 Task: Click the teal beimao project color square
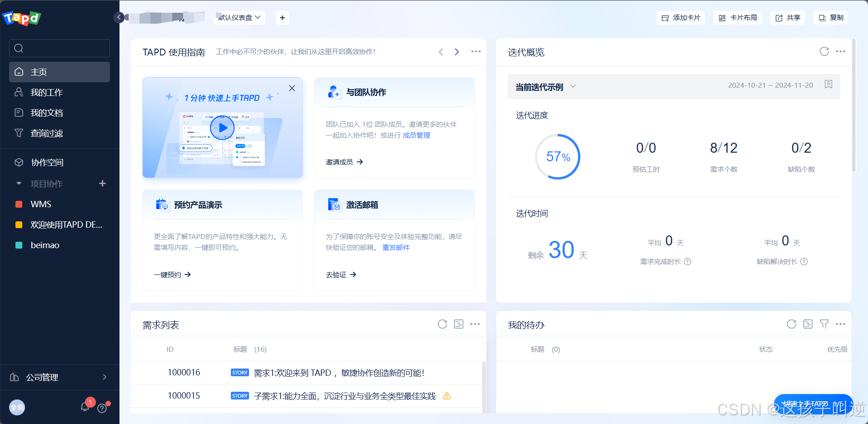[x=19, y=245]
